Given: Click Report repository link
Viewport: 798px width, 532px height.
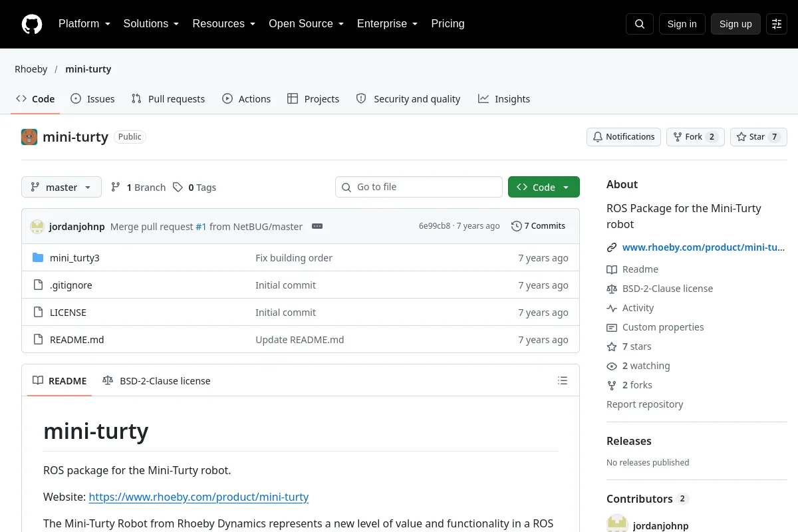Looking at the screenshot, I should [644, 404].
